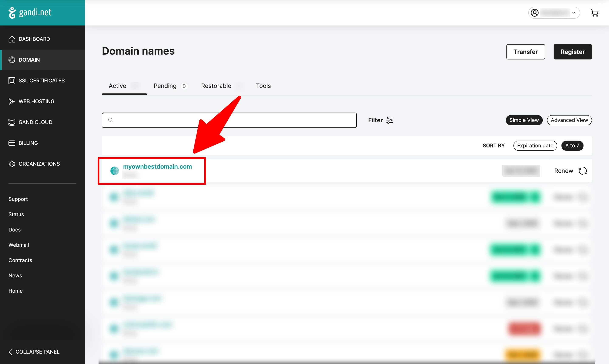Sort domains A to Z
The image size is (609, 364).
pyautogui.click(x=572, y=146)
